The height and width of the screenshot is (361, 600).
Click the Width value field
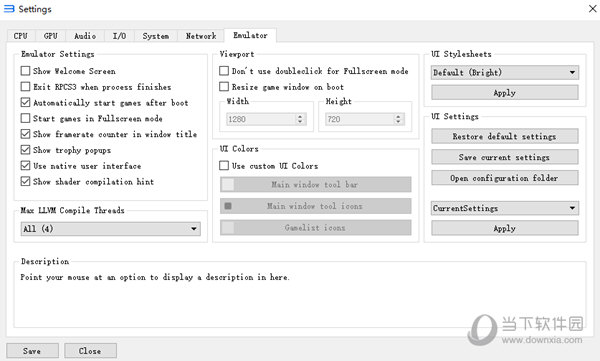[261, 119]
